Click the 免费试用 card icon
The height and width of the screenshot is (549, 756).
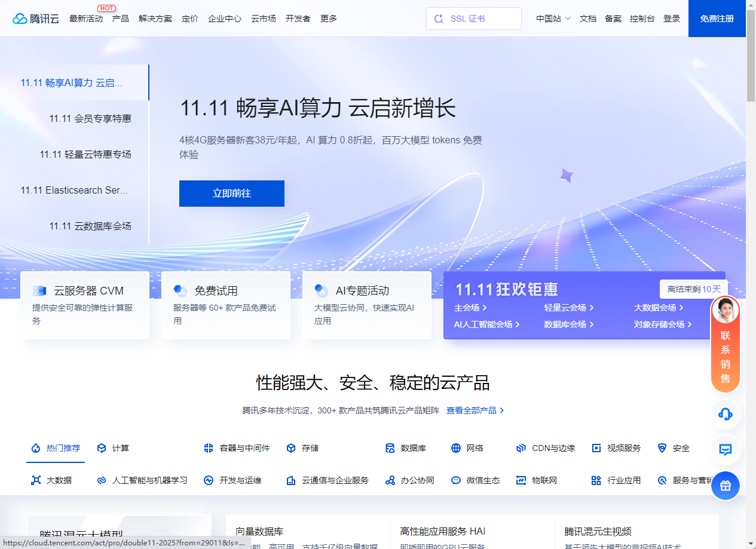point(180,291)
